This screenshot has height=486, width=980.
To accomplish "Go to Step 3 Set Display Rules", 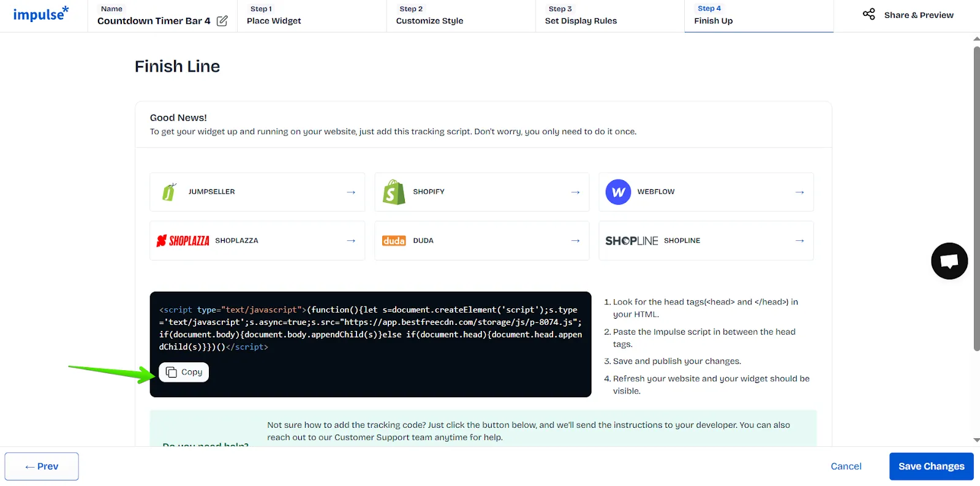I will pos(609,16).
